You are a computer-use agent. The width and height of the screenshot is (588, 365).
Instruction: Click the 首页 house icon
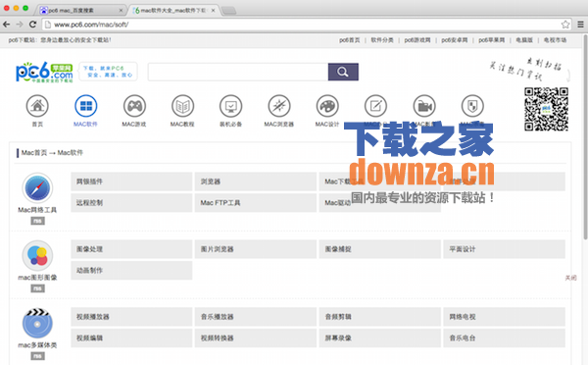click(x=37, y=106)
